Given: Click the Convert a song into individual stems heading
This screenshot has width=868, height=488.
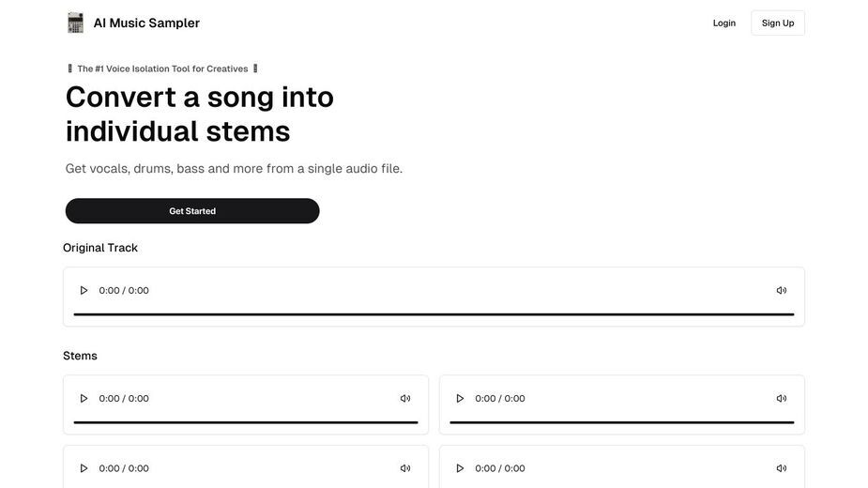Looking at the screenshot, I should (200, 114).
